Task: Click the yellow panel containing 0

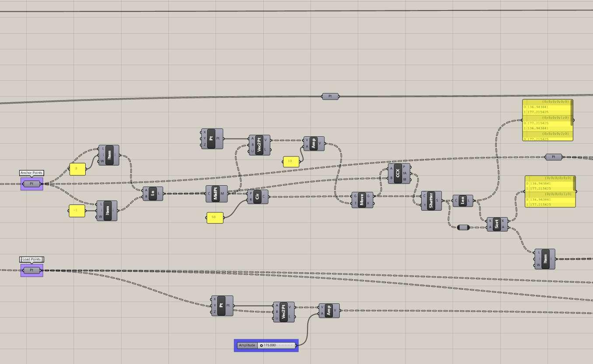Action: point(77,169)
